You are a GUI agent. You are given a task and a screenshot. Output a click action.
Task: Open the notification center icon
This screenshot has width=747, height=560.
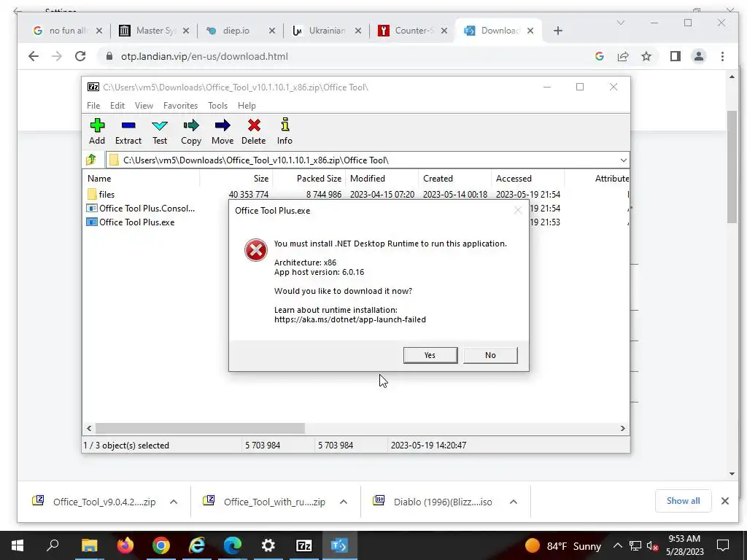tap(723, 545)
